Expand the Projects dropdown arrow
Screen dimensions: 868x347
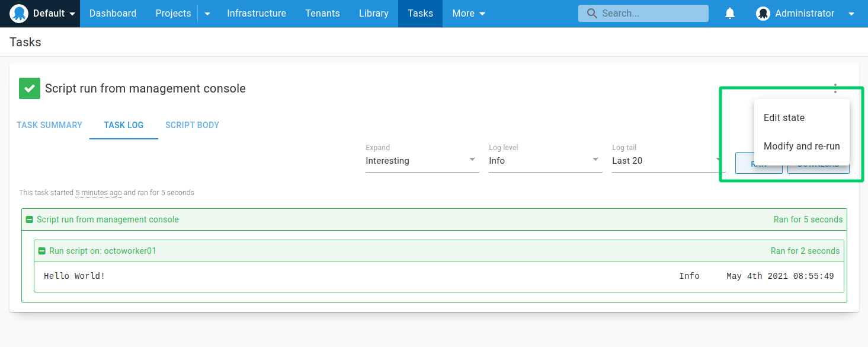pyautogui.click(x=207, y=14)
